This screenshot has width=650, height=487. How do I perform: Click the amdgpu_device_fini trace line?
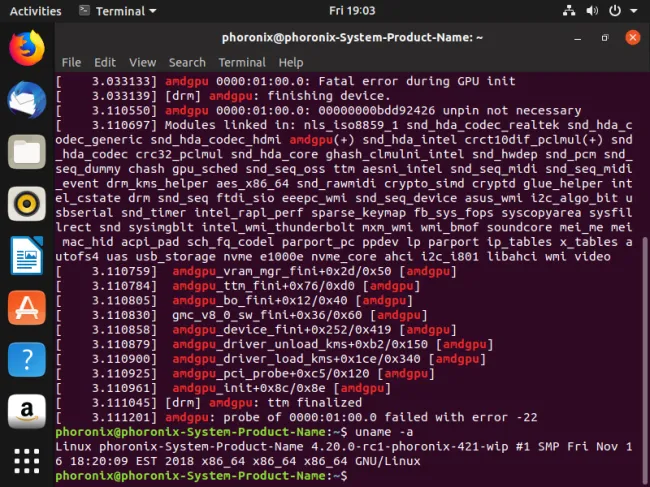pyautogui.click(x=256, y=330)
